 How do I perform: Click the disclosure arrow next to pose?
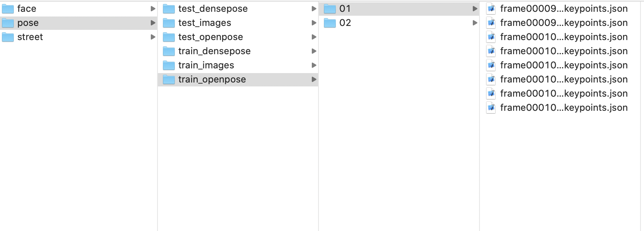click(153, 23)
